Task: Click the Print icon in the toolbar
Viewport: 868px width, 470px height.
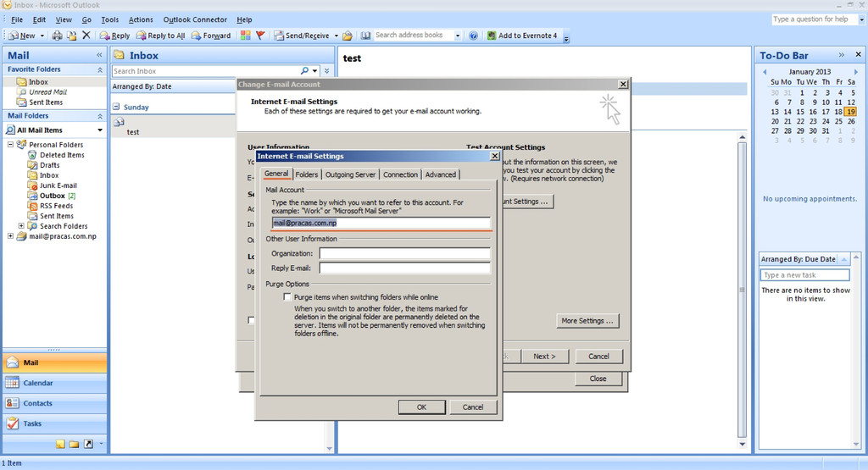Action: pos(57,36)
